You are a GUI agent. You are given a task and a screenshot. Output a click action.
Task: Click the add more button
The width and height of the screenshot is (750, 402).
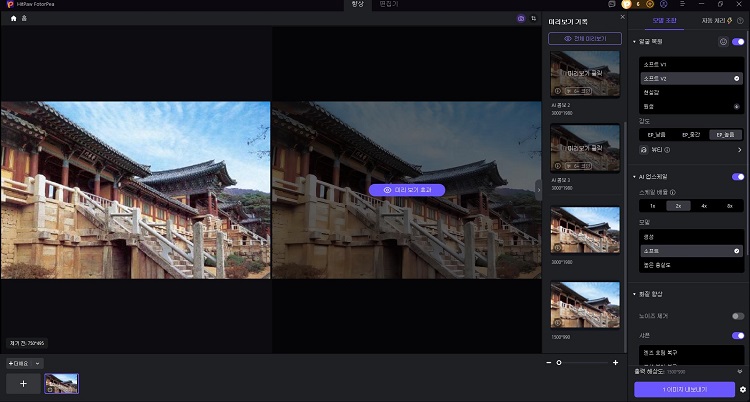(20, 364)
